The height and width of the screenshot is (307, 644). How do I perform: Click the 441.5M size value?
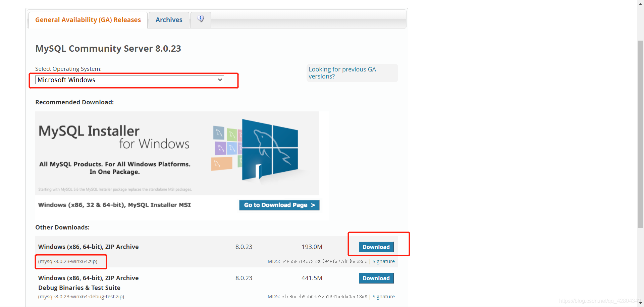tap(312, 278)
